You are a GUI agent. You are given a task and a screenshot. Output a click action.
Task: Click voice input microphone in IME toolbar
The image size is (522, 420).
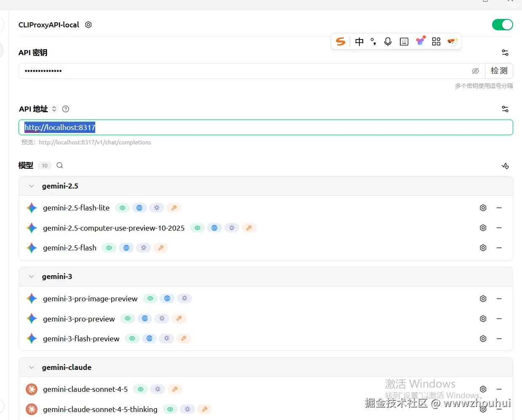388,41
